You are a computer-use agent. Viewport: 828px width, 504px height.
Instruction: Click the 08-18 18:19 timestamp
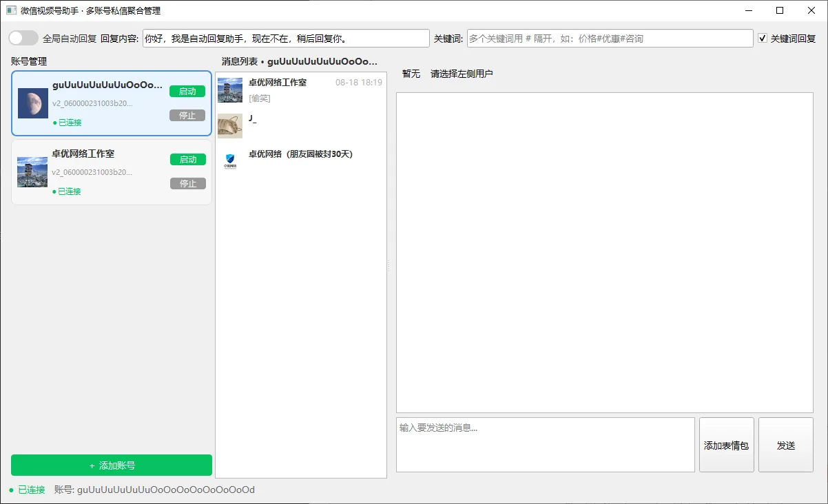[x=359, y=82]
